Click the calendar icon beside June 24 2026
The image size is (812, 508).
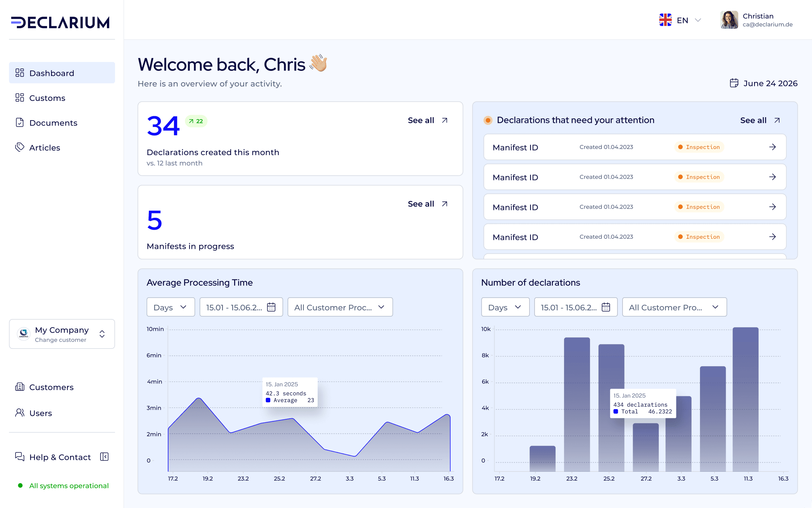pos(734,83)
